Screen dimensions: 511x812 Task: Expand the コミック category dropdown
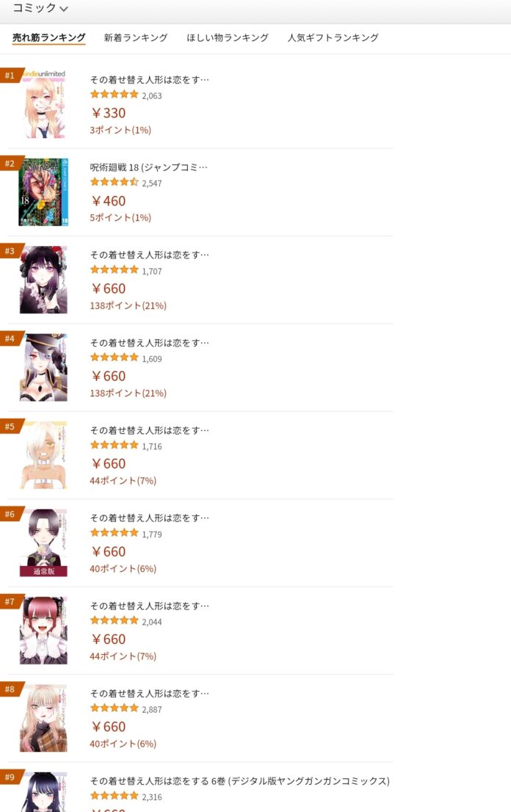[40, 8]
